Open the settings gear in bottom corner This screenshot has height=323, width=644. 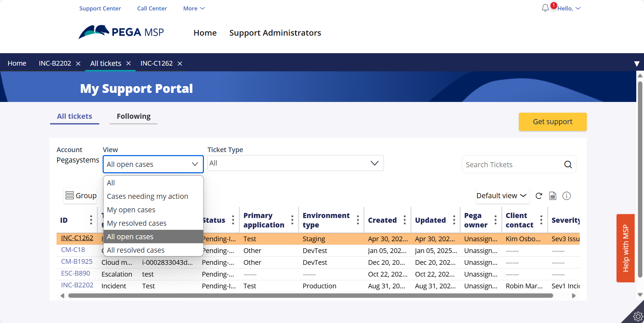click(x=638, y=316)
